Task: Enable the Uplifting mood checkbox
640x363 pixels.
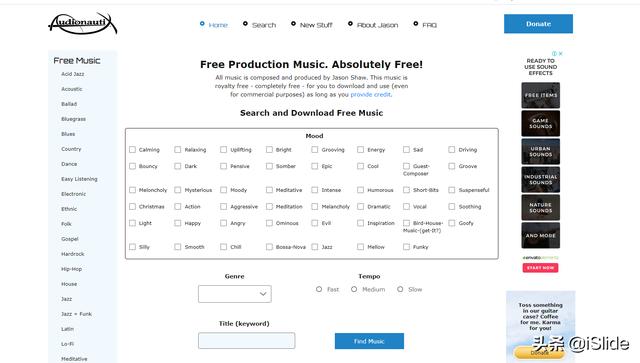Action: coord(223,150)
